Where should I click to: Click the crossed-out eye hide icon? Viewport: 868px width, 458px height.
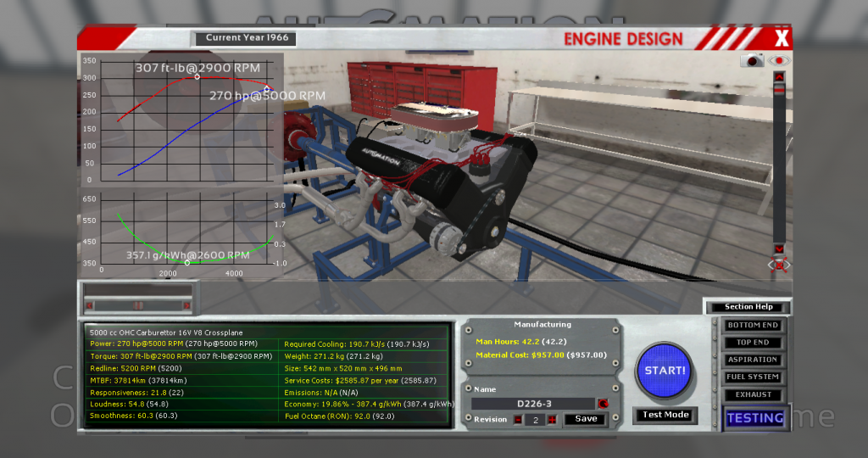779,265
